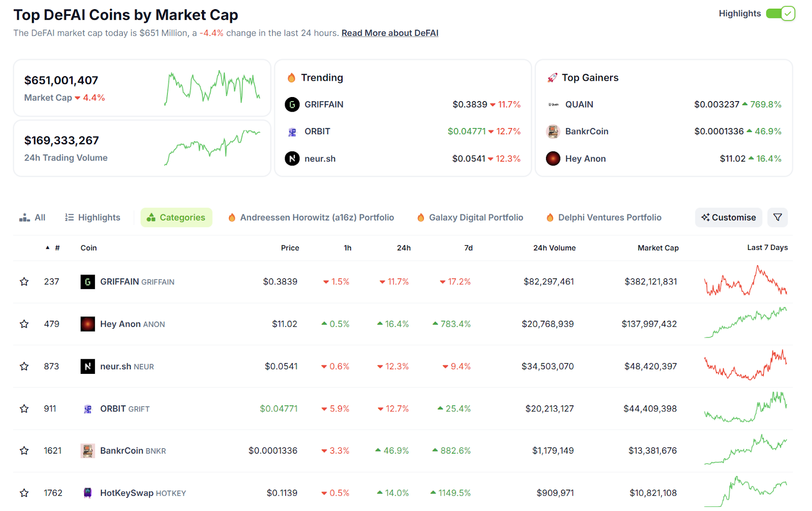Star Hey Anon as a favorite
Viewport: 812px width, 511px height.
(24, 324)
